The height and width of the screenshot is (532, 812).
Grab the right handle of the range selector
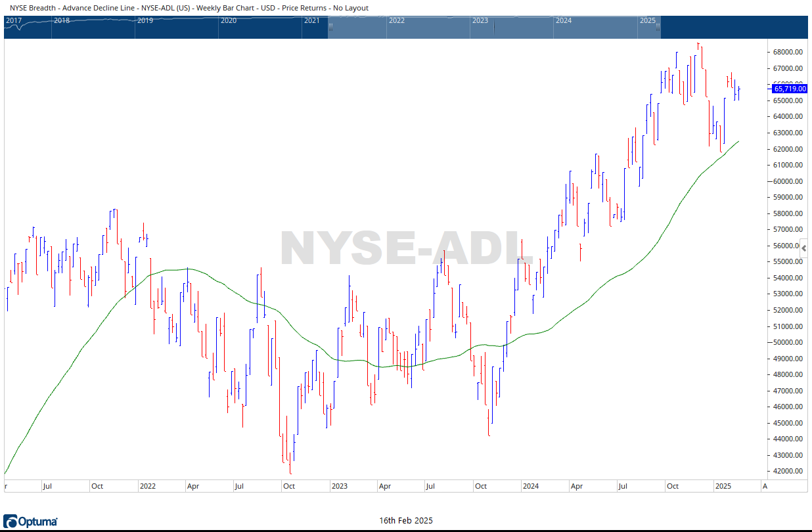659,27
